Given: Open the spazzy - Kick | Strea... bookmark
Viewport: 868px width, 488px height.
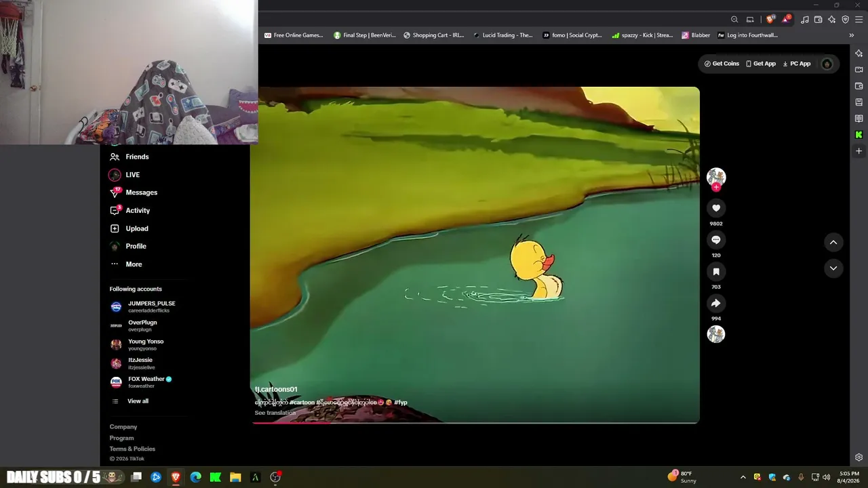Looking at the screenshot, I should tap(642, 35).
